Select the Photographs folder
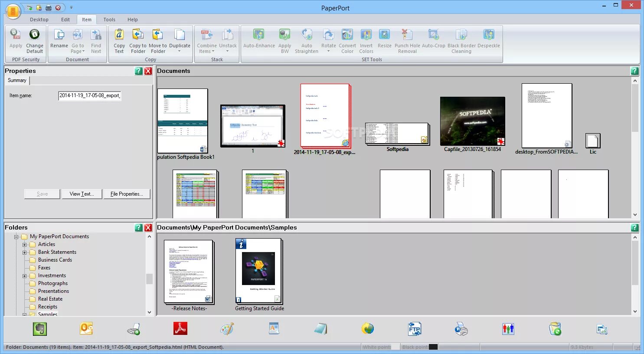The image size is (644, 354). click(x=52, y=283)
